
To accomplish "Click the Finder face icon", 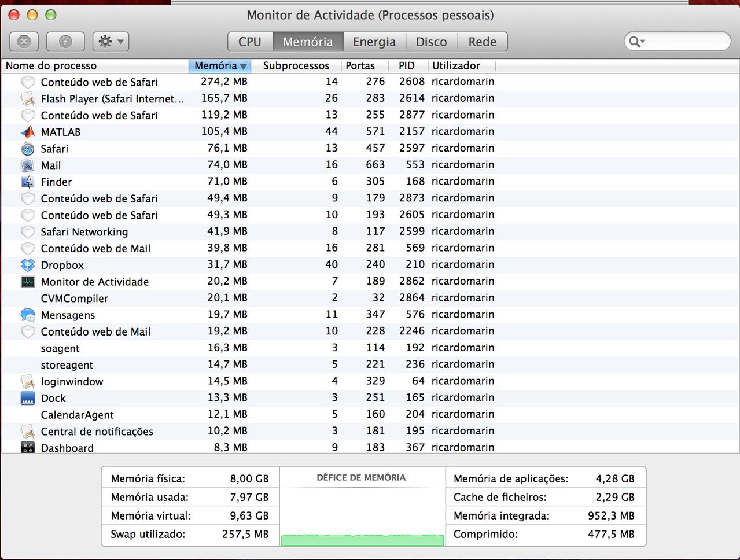I will coord(28,182).
